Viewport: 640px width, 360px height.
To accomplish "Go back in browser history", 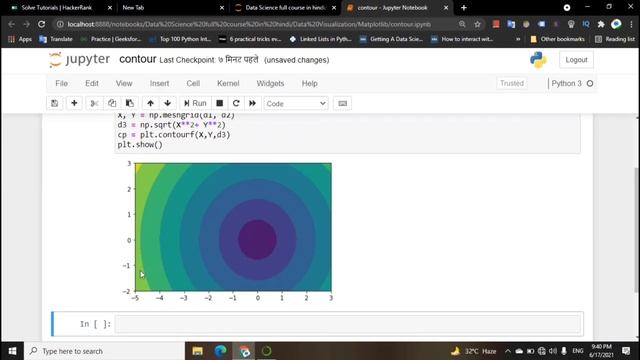I will [x=11, y=24].
